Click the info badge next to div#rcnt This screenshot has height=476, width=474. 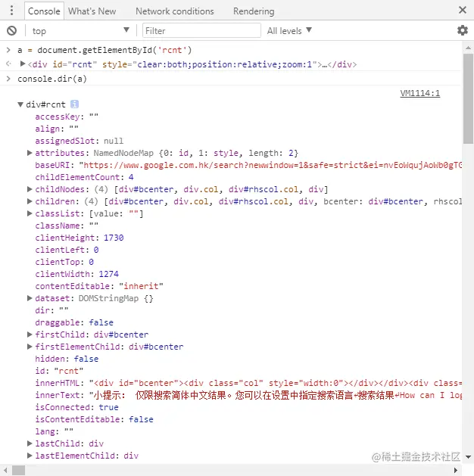tap(74, 104)
